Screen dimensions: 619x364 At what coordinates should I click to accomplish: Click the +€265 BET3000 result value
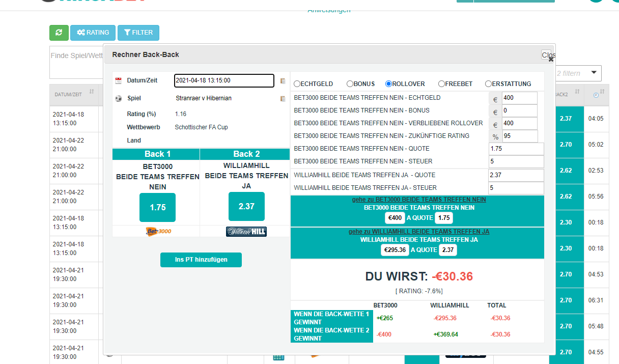click(385, 318)
